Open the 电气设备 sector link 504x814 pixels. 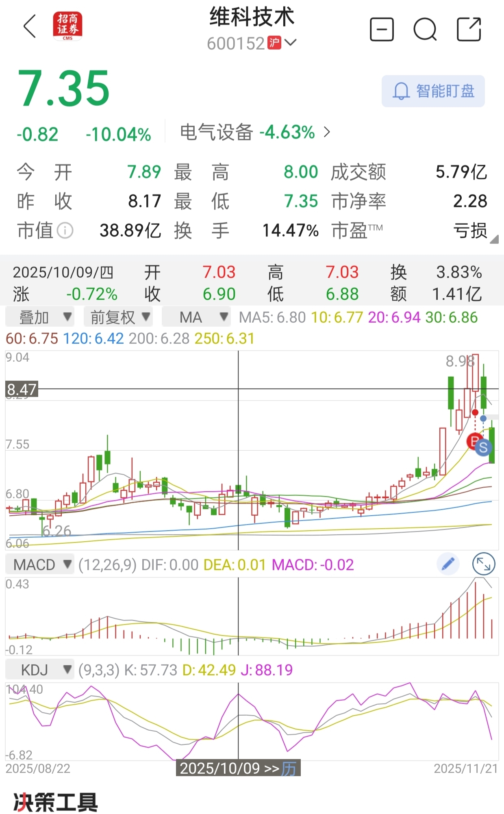click(x=255, y=132)
